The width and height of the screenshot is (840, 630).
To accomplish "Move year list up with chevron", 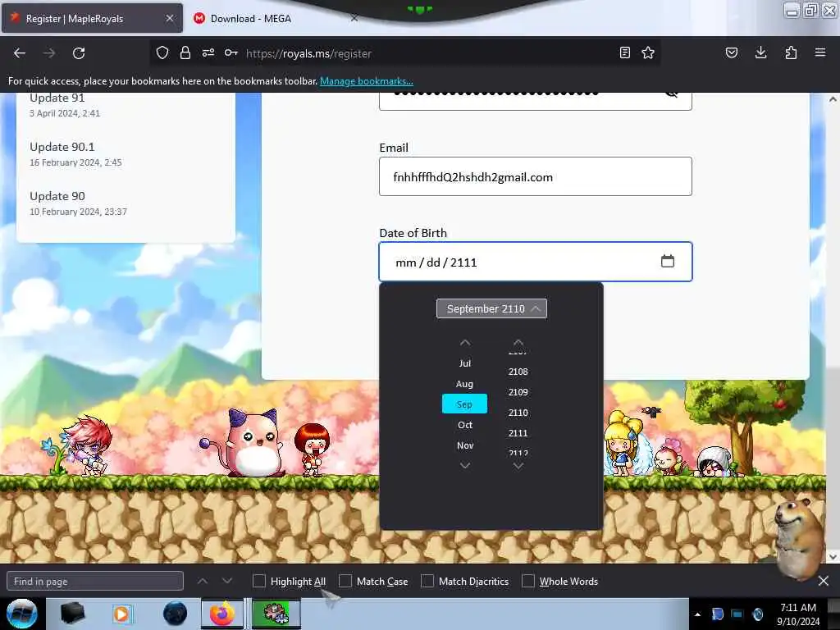I will tap(518, 343).
